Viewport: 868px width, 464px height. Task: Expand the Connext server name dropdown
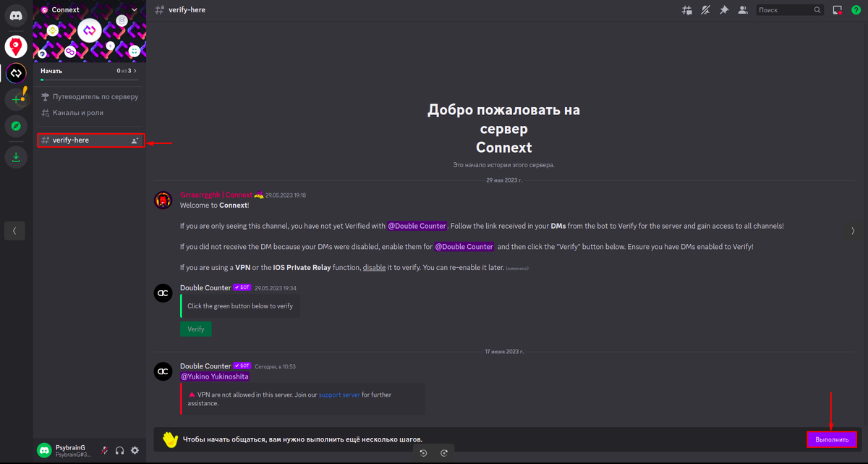pyautogui.click(x=134, y=10)
